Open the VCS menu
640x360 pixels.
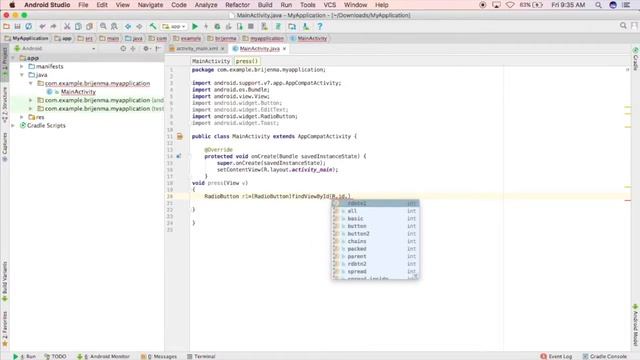[330, 5]
